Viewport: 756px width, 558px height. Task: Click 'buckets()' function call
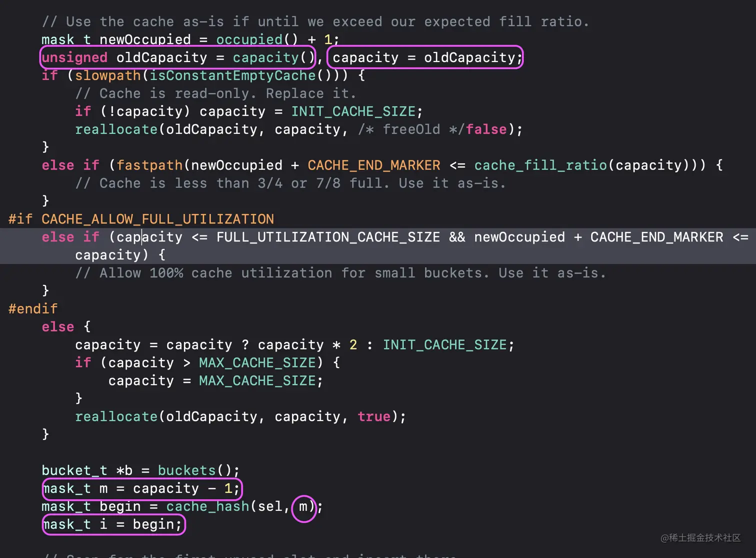195,470
